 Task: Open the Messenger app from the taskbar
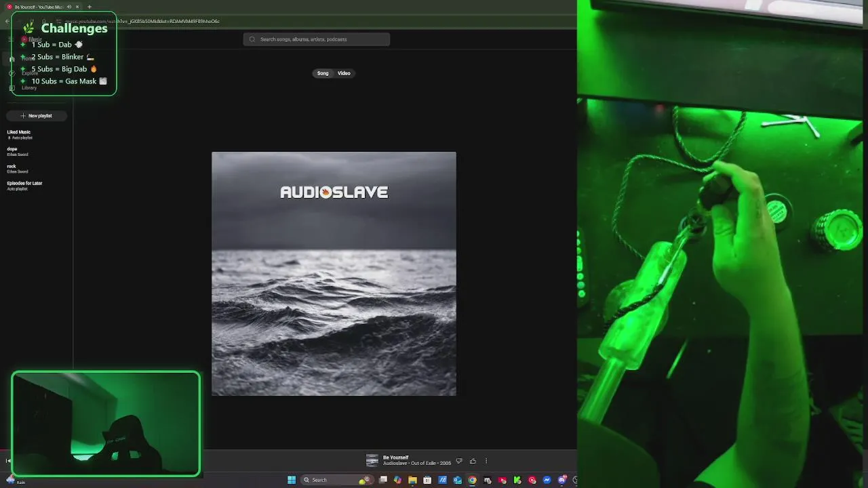[547, 480]
